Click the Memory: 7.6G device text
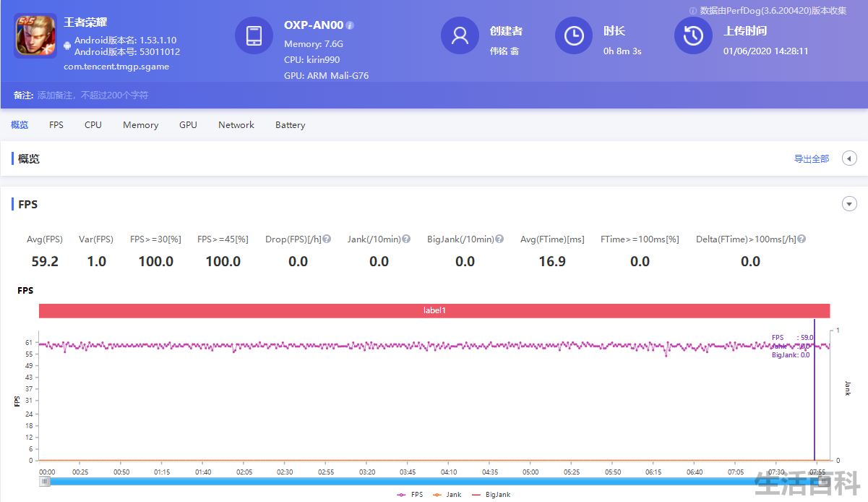868x502 pixels. pos(314,43)
